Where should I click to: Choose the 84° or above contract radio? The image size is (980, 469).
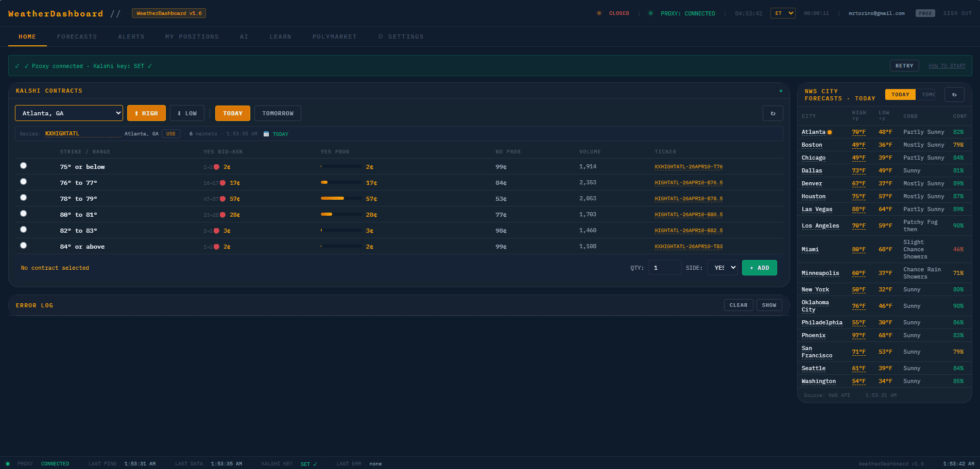24,246
